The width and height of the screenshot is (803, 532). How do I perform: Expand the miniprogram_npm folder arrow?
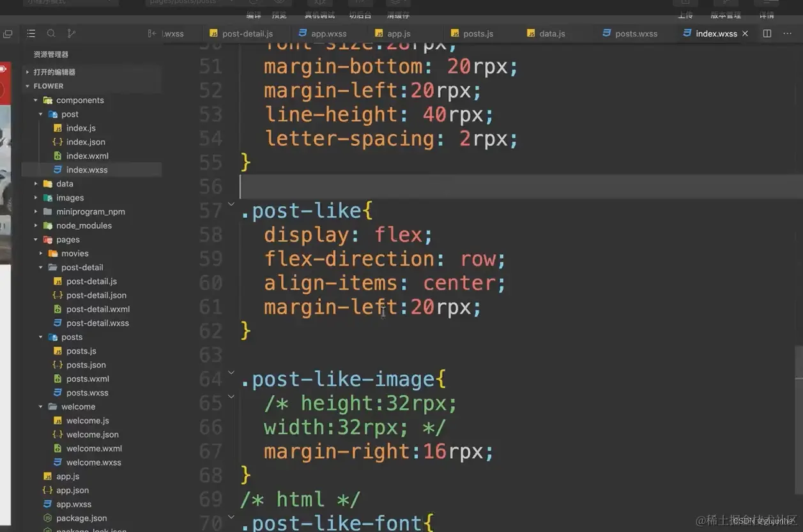click(36, 212)
